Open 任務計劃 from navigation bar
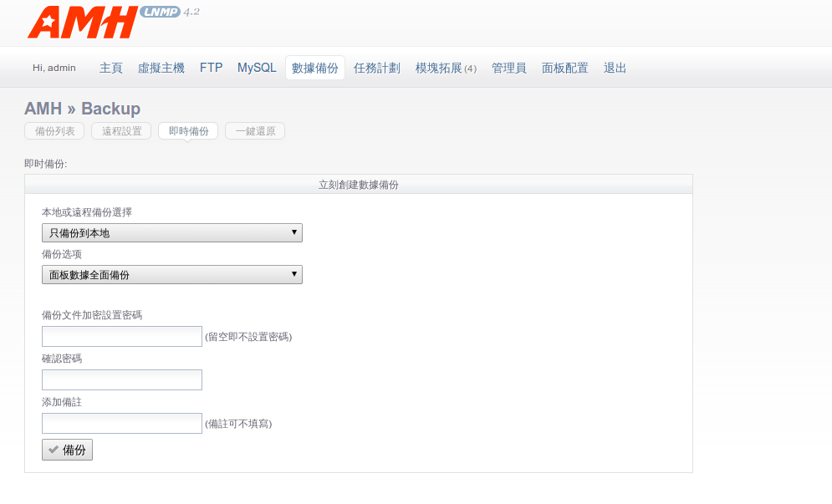 pyautogui.click(x=376, y=68)
